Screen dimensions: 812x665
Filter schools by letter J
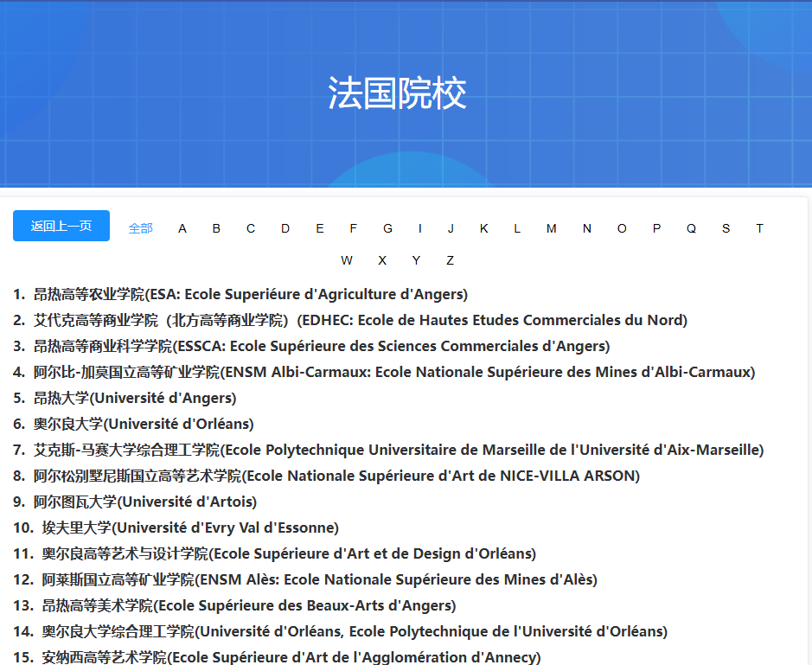point(451,228)
